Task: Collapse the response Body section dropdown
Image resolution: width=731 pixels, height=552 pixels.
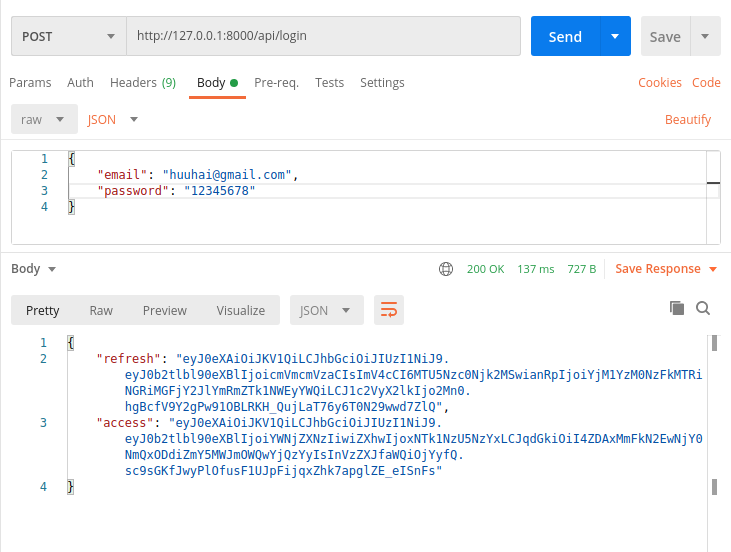Action: point(34,269)
